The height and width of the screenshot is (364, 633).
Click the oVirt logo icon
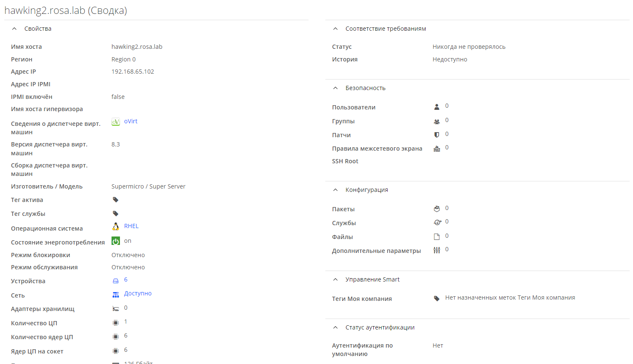[x=116, y=122]
